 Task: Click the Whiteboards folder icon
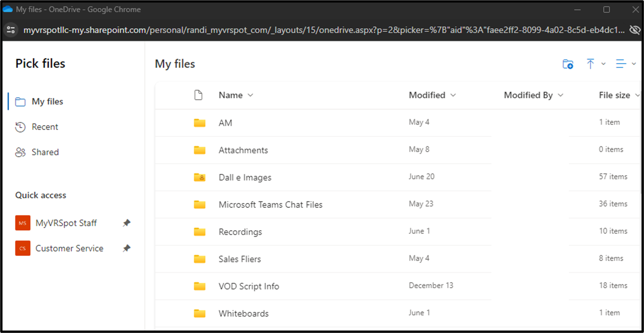coord(200,313)
